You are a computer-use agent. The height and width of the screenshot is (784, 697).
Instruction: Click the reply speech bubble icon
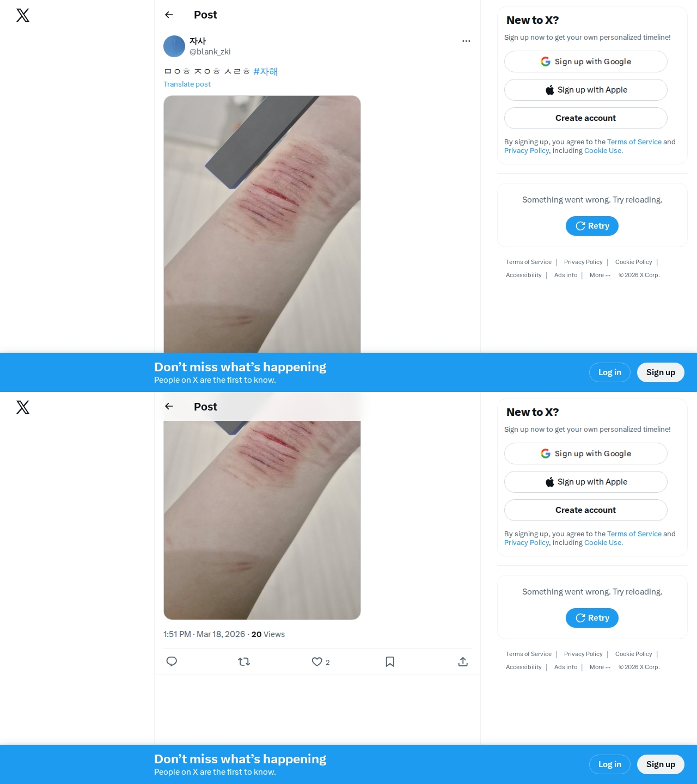click(172, 661)
